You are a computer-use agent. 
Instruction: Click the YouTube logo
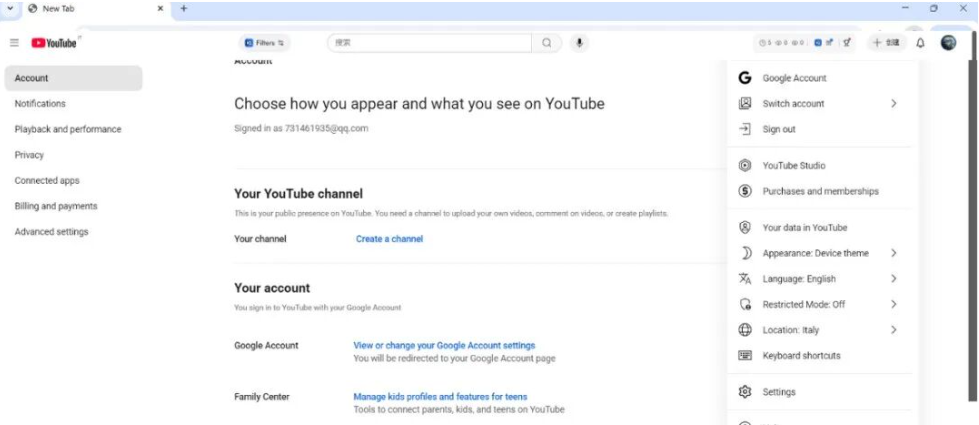[x=54, y=43]
